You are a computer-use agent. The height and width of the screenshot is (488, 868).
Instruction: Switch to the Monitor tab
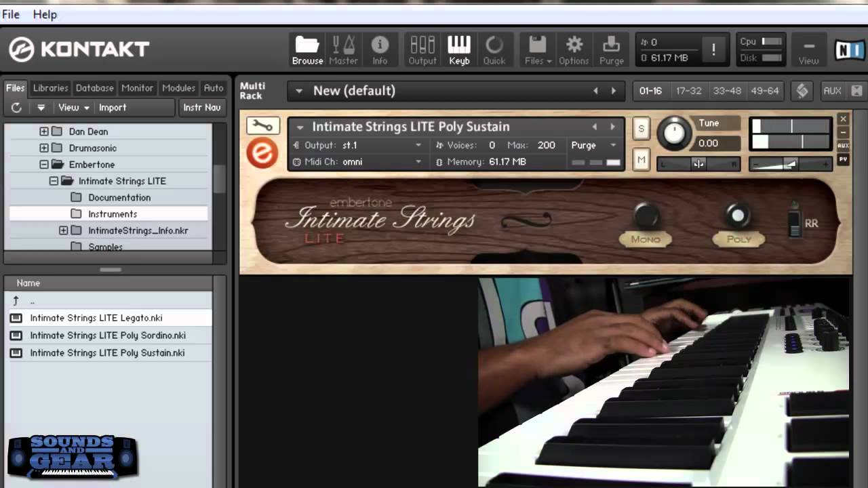click(x=137, y=88)
